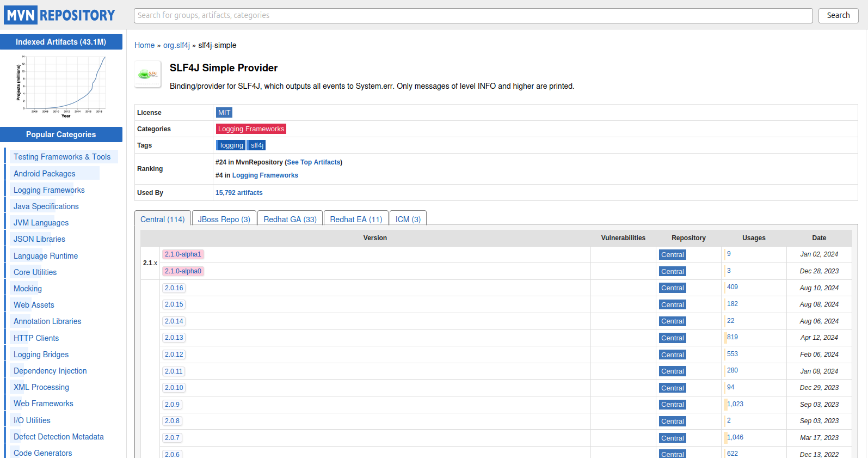
Task: Open Language Runtime category
Action: click(46, 256)
